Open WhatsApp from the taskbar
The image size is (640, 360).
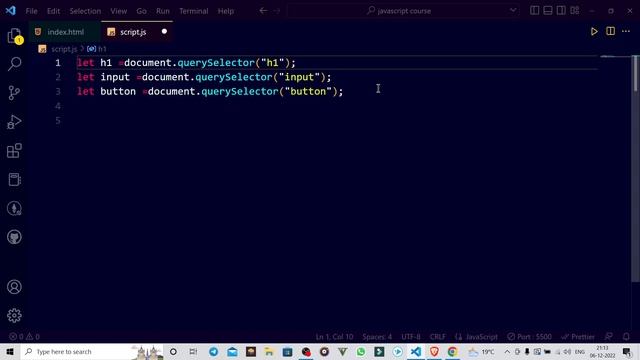click(361, 351)
